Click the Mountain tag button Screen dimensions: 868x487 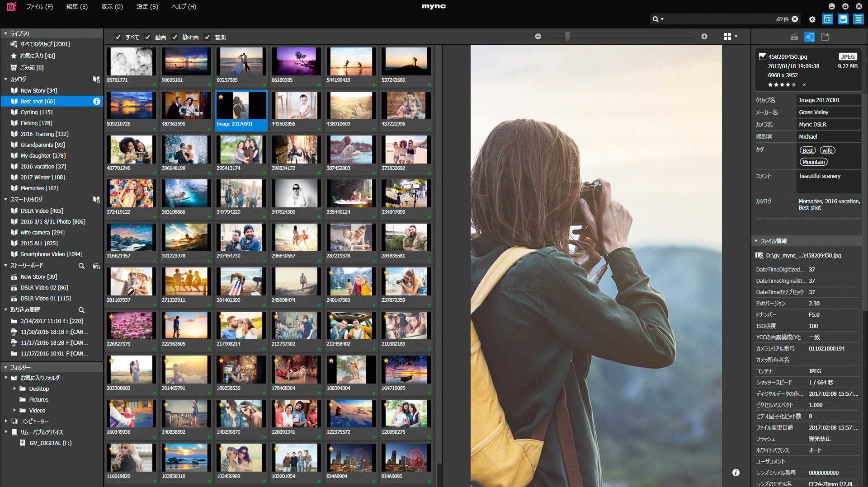click(x=813, y=162)
